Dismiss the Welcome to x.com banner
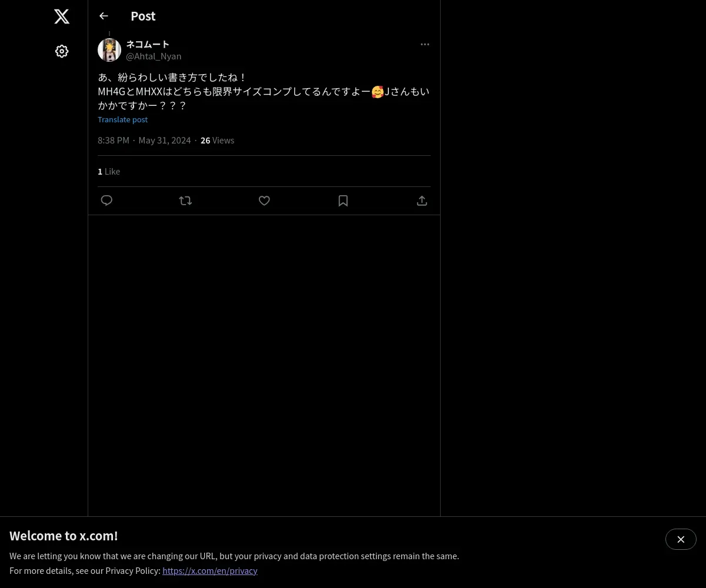706x588 pixels. [x=681, y=539]
